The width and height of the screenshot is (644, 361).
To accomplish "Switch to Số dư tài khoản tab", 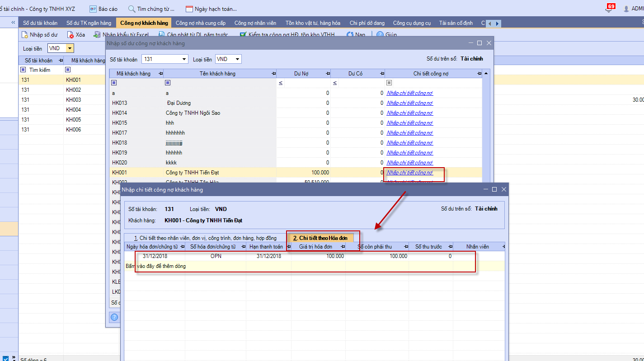I will click(40, 23).
